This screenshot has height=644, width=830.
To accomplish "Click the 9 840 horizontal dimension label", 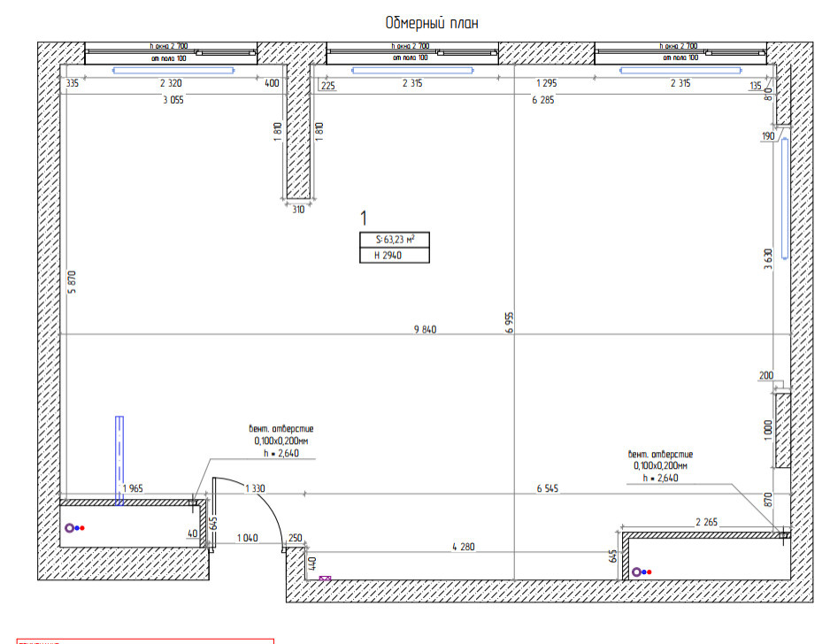I will (x=425, y=329).
